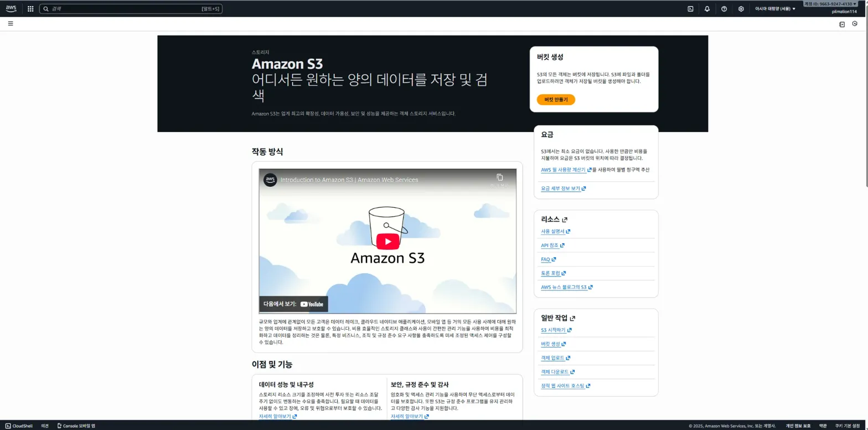Screen dimensions: 868x430
Task: Click the video copy link icon
Action: click(499, 178)
